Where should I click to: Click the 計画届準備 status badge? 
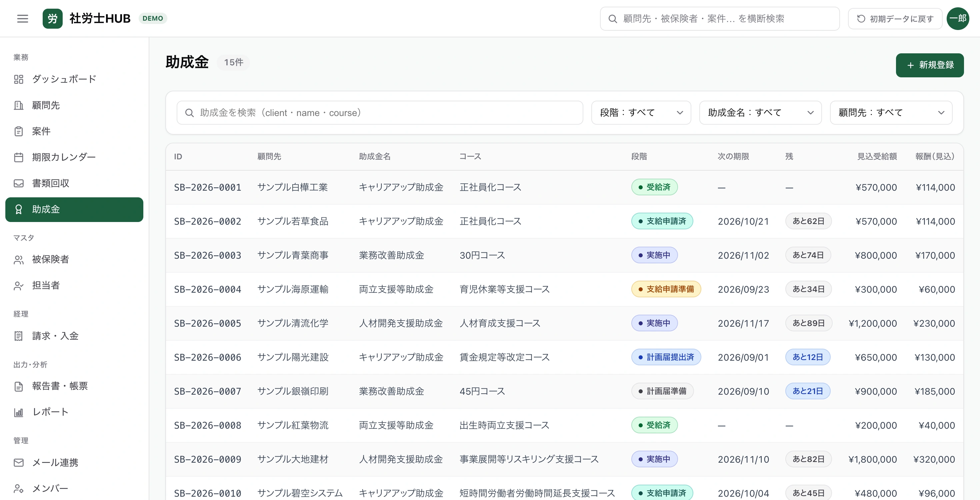pyautogui.click(x=662, y=391)
